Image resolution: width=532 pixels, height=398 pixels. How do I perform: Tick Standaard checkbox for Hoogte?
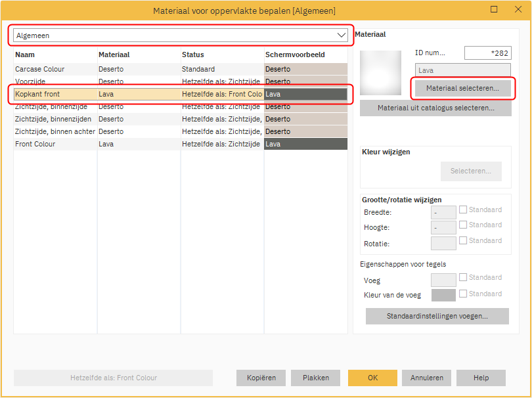click(463, 225)
